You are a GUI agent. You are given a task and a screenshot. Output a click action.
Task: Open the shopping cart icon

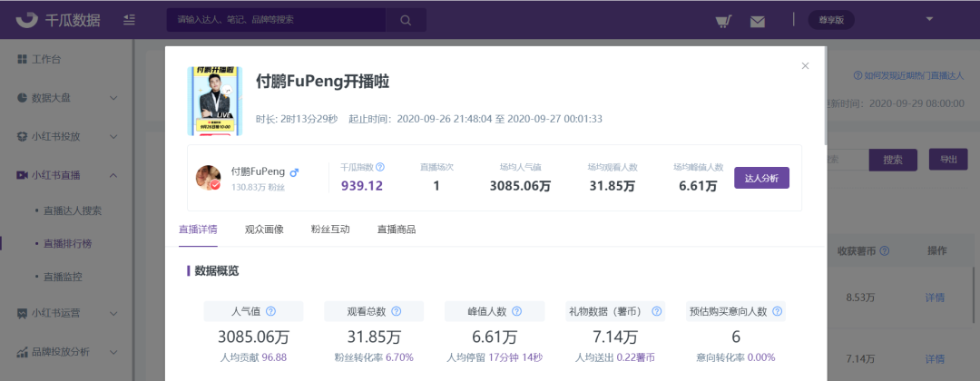[724, 21]
